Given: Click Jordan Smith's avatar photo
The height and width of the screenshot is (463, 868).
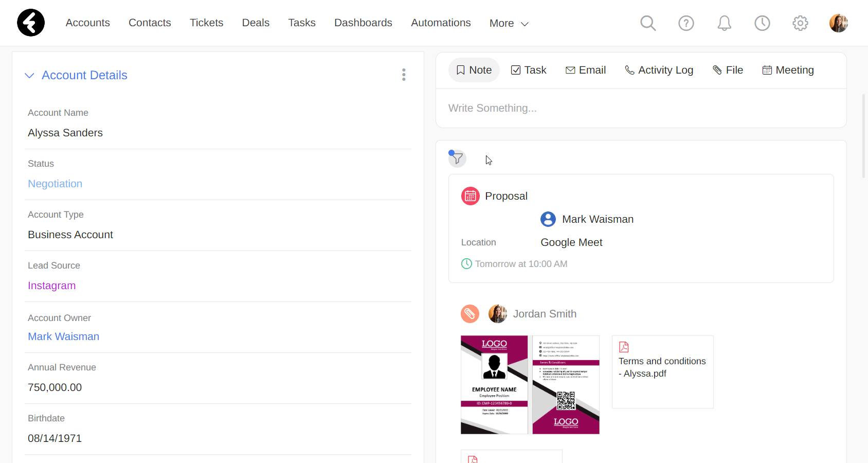Looking at the screenshot, I should (497, 314).
